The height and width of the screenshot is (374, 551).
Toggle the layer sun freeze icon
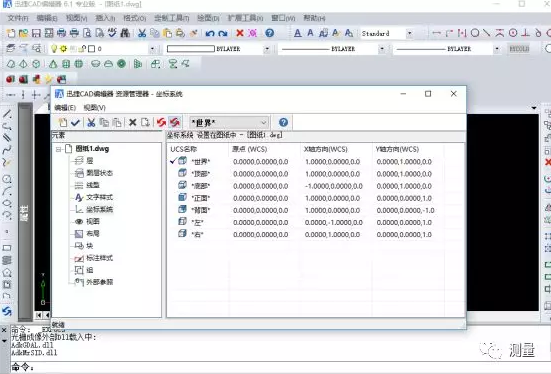(x=63, y=49)
